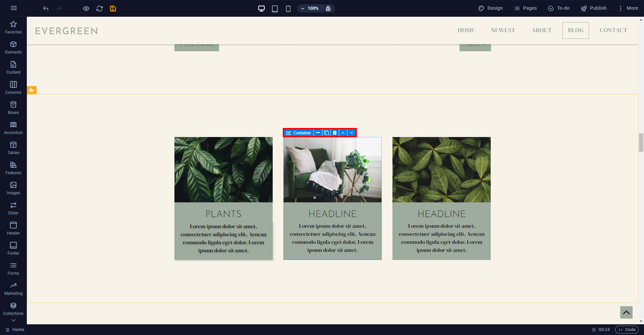Open the Code view button
The height and width of the screenshot is (335, 644).
[627, 330]
